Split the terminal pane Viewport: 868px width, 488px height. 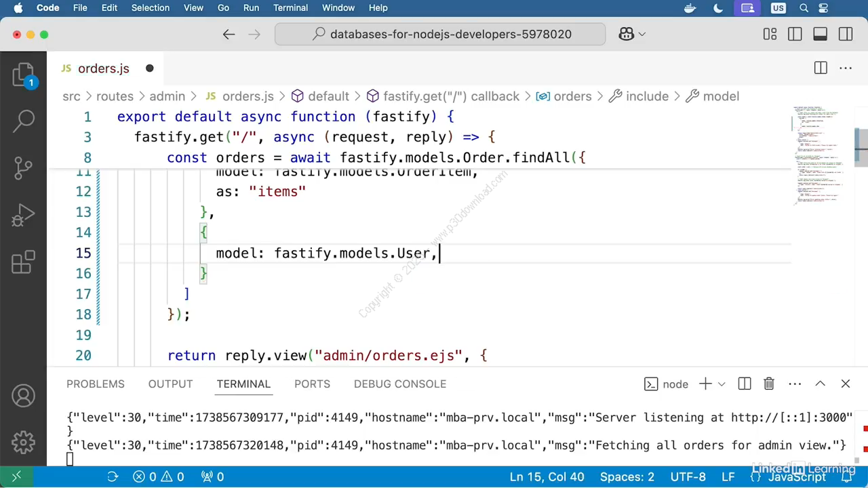[745, 384]
